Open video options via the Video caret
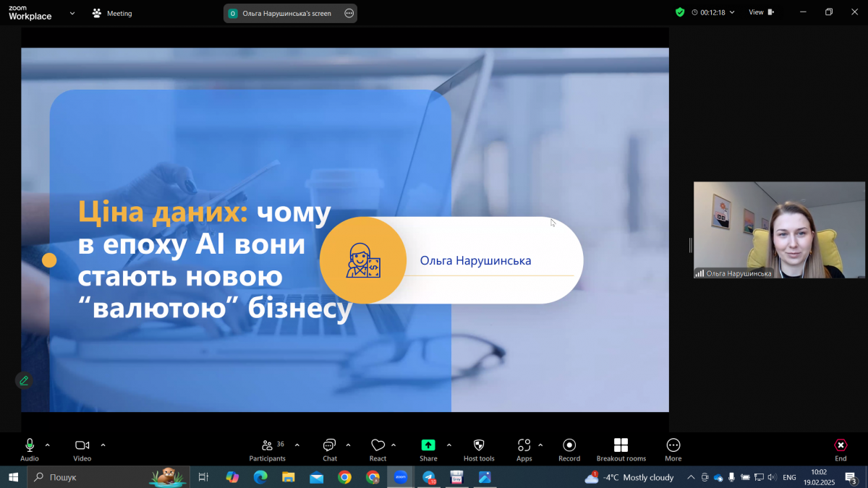 103,445
